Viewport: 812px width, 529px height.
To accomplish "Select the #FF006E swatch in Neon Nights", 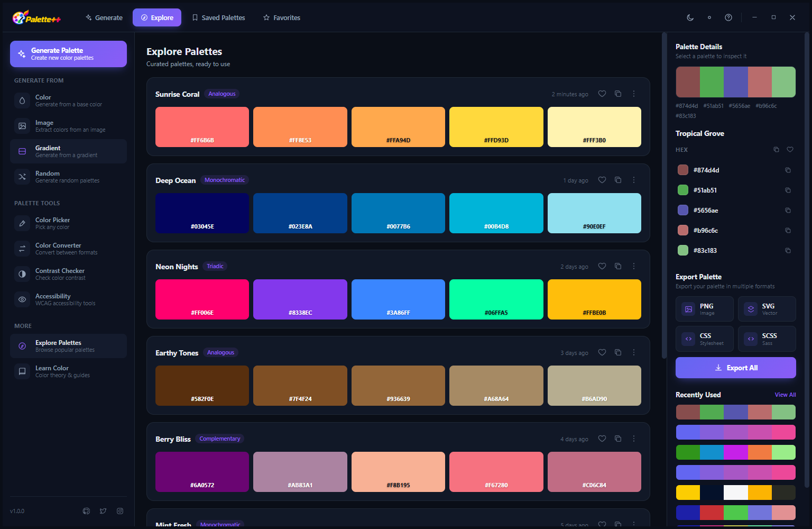I will click(202, 299).
